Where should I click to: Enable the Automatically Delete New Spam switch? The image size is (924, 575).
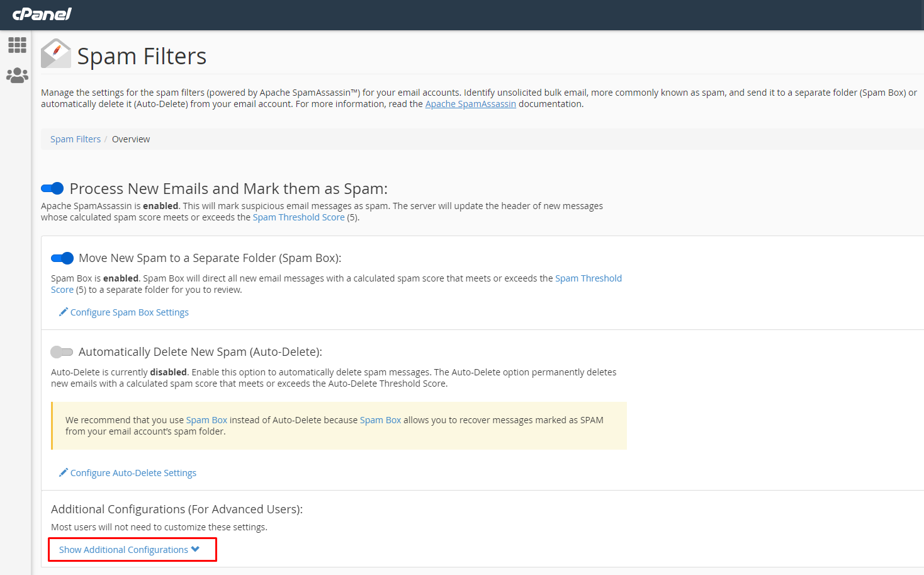coord(62,352)
